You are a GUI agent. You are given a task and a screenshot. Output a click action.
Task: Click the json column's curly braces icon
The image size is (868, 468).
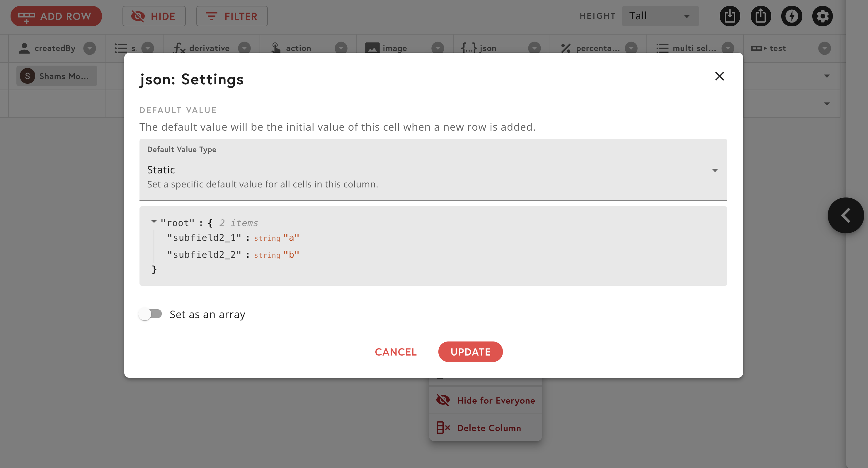pos(468,47)
